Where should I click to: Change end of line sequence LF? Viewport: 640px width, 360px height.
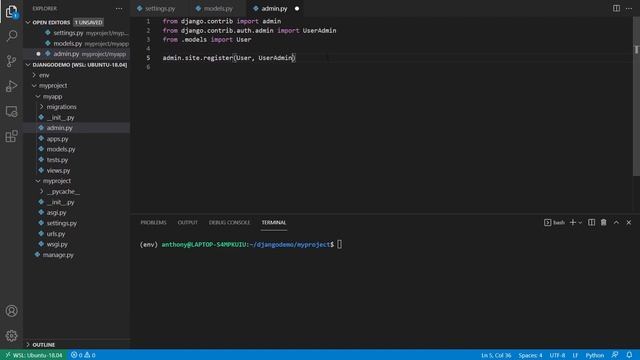[575, 355]
